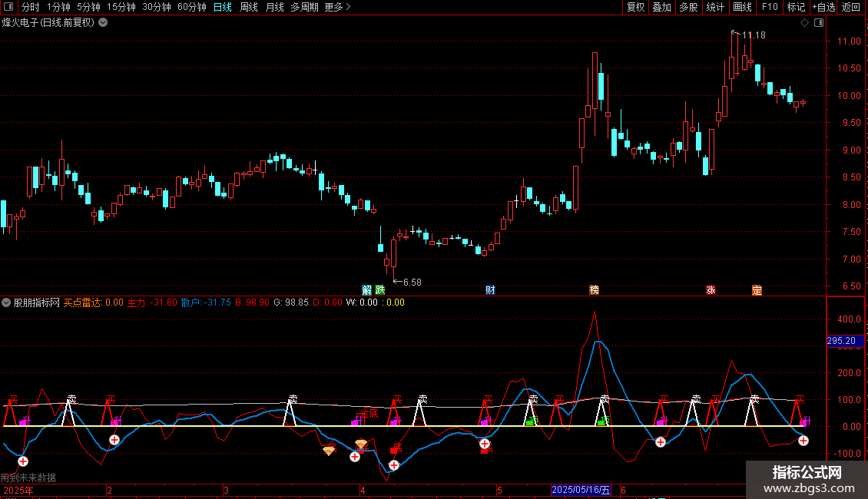Select the 30分钟 period tab

(x=157, y=7)
